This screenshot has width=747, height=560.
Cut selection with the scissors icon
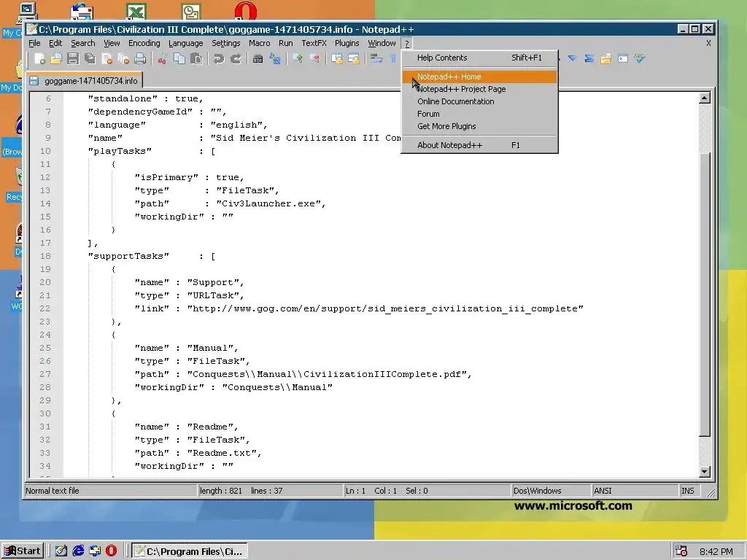pos(163,58)
